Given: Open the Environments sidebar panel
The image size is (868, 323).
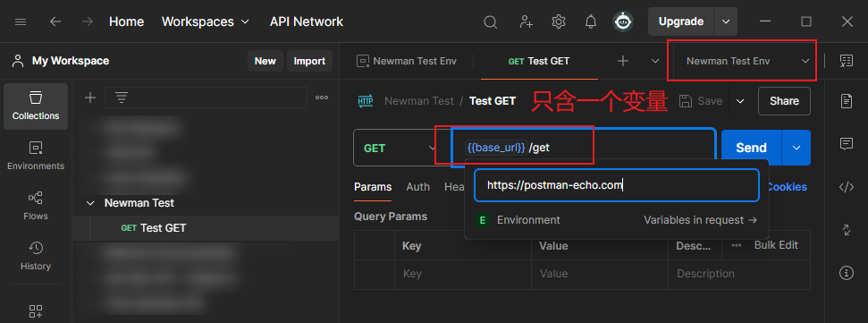Looking at the screenshot, I should point(36,157).
